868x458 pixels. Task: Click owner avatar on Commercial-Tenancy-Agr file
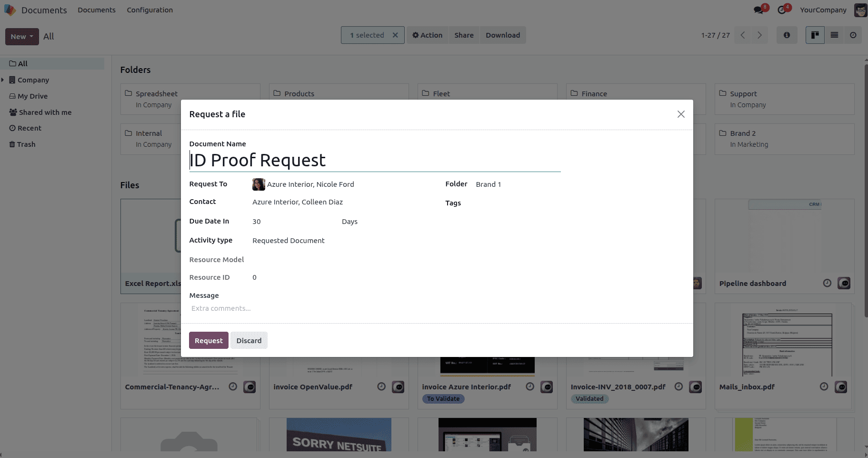249,387
